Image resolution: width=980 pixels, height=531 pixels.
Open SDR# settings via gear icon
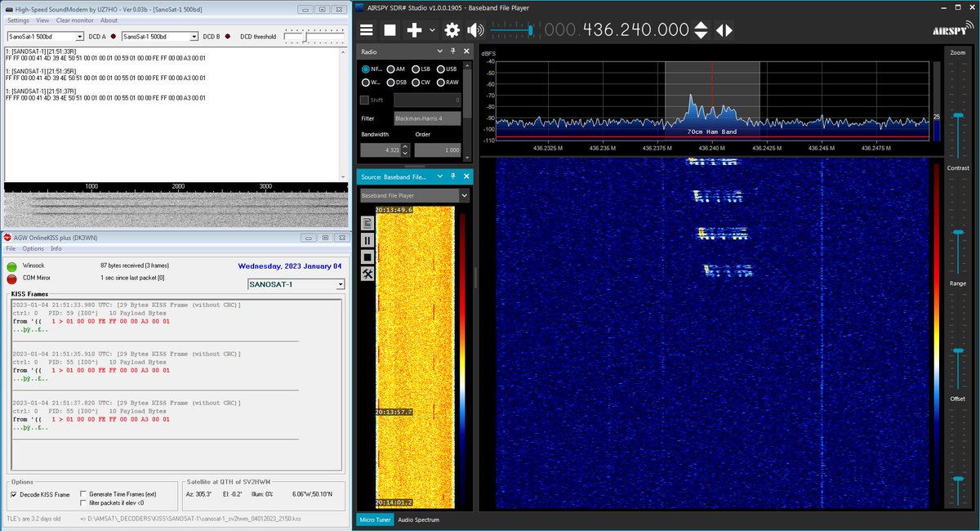[x=452, y=29]
